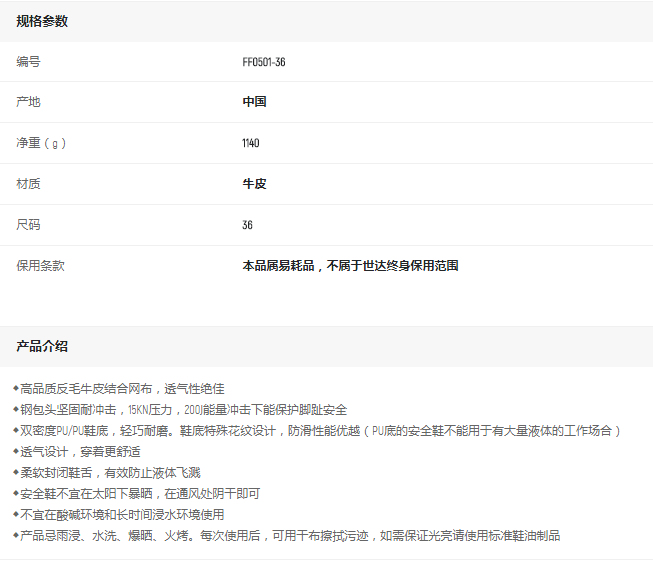This screenshot has width=653, height=583.
Task: Click the bullet about 钢包头坚固耐冲击
Action: coord(182,409)
